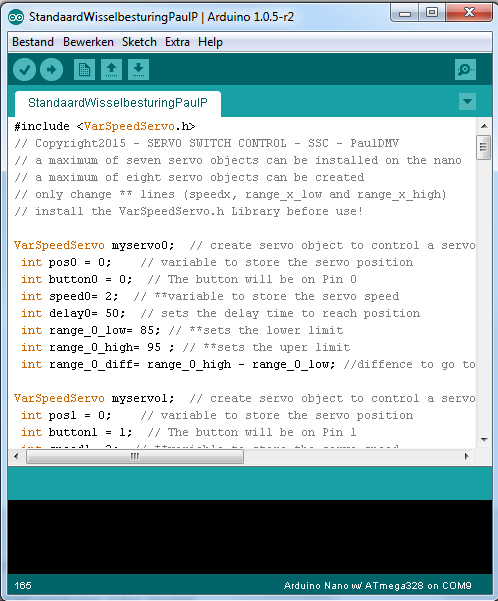The height and width of the screenshot is (601, 498).
Task: Click the 'int button0 = 0;' line
Action: coord(189,279)
